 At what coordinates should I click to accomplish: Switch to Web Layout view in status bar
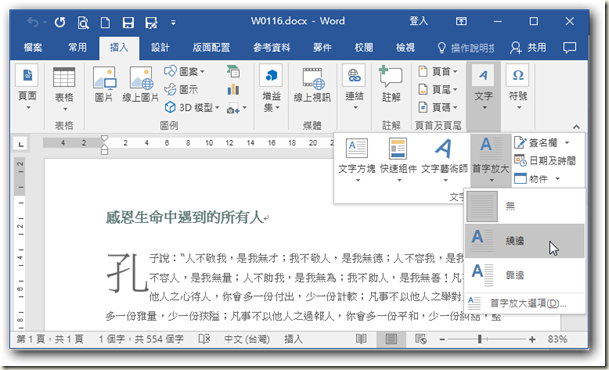[x=421, y=339]
